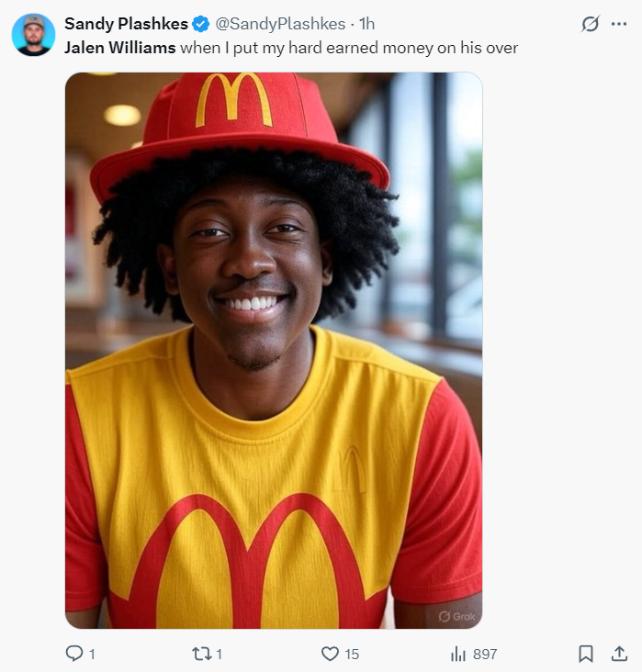
Task: Click the Grok watermark on the image
Action: tap(456, 616)
